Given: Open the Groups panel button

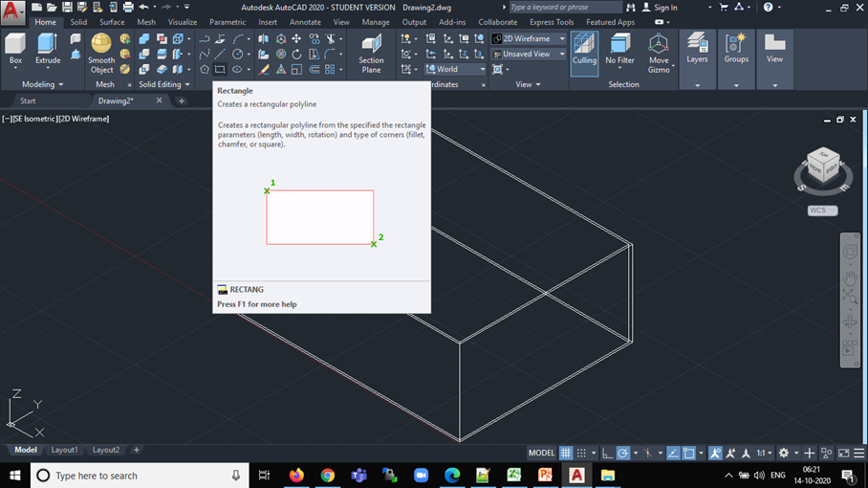Looking at the screenshot, I should (736, 49).
